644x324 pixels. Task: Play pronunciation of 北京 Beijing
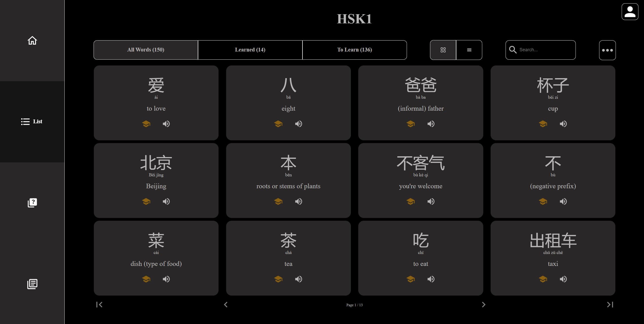coord(166,201)
